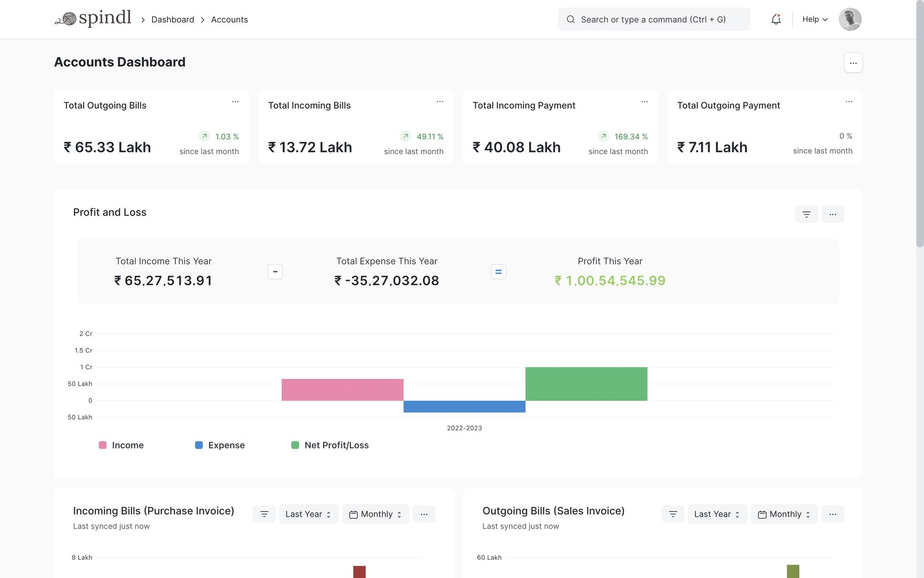The width and height of the screenshot is (924, 578).
Task: Click the ₹ 40.08 Lakh value
Action: [x=517, y=147]
